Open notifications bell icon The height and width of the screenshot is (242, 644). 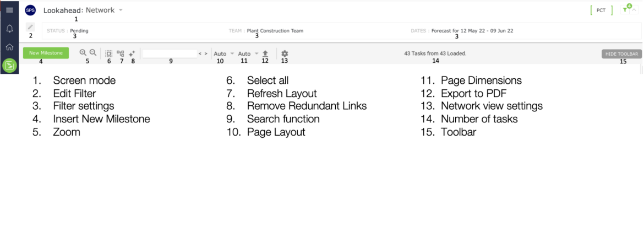(x=9, y=29)
